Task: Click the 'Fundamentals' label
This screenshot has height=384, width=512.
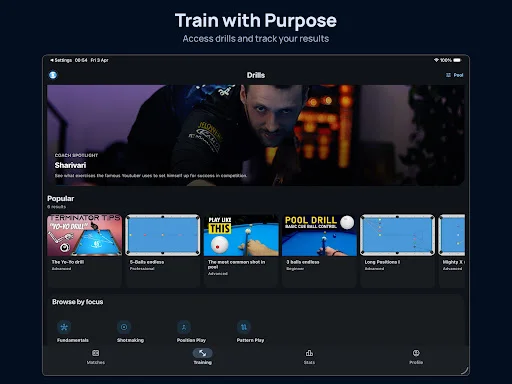Action: click(x=73, y=340)
